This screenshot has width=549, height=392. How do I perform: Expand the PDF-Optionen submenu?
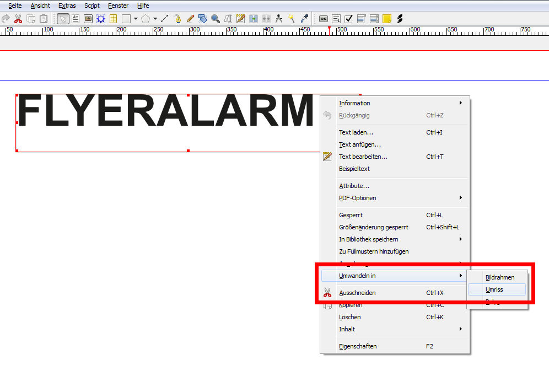(357, 198)
